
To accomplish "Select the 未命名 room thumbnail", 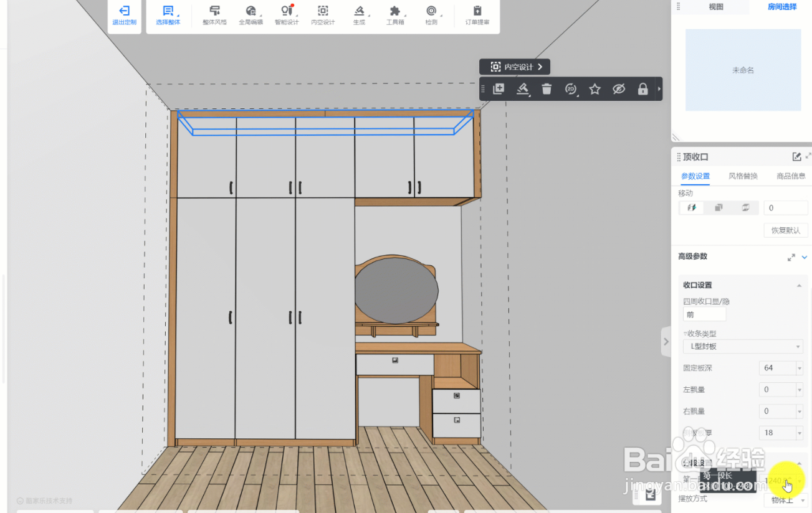I will pos(743,70).
